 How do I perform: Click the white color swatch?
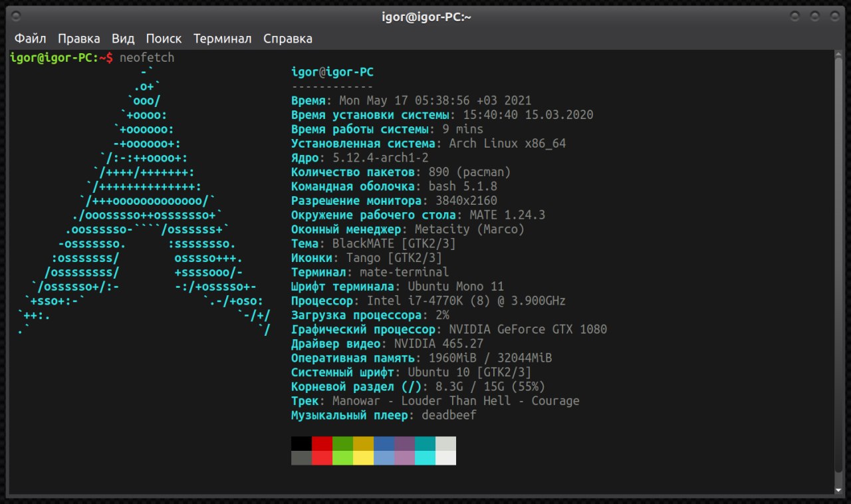click(x=445, y=458)
